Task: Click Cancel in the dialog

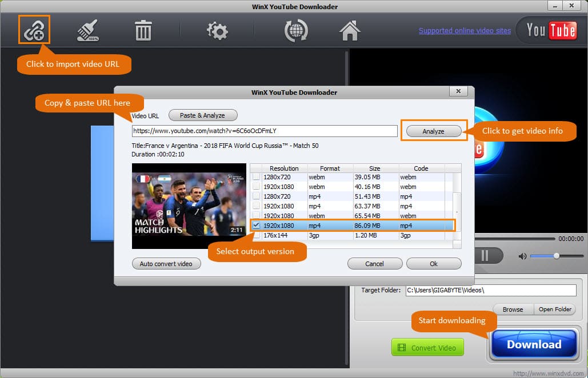Action: coord(375,264)
